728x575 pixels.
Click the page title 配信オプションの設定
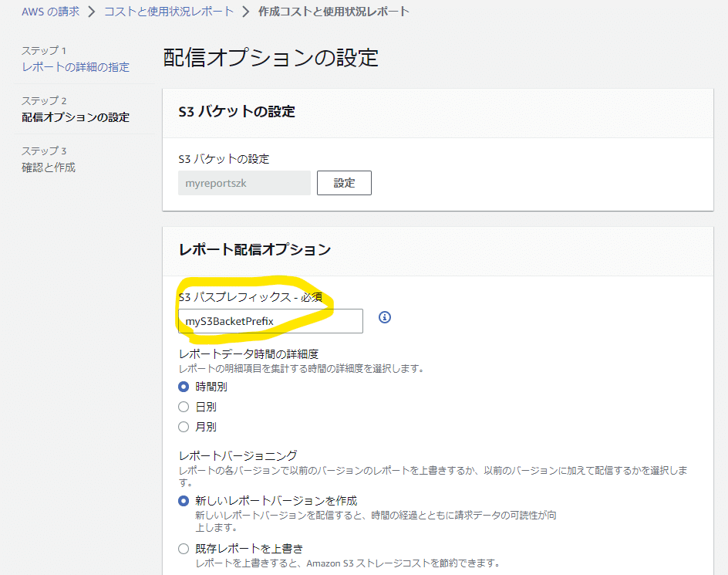coord(271,58)
